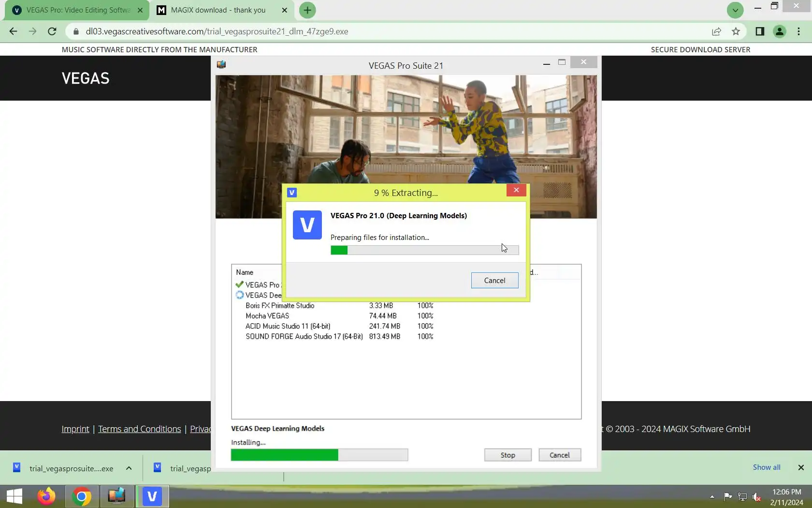Expand options for trial_vegasprosuite....exe download
The image size is (812, 508).
click(x=129, y=468)
